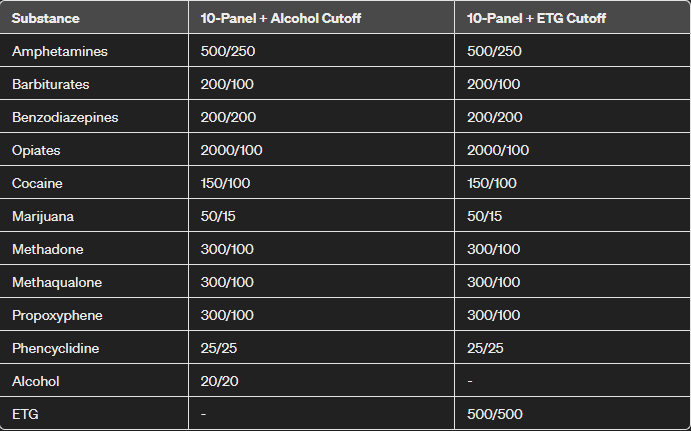This screenshot has height=431, width=691.
Task: Click Marijuana 50/15 in ETG column
Action: (x=484, y=216)
